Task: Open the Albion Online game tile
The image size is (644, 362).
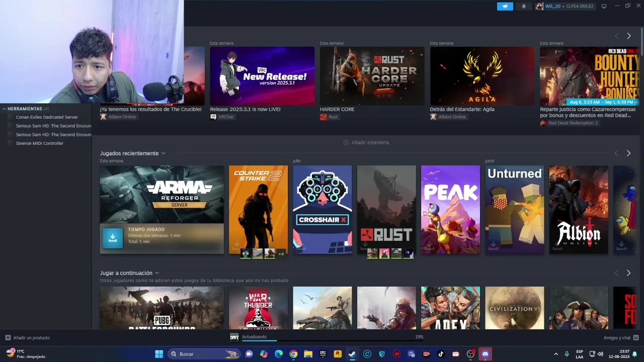Action: [579, 210]
